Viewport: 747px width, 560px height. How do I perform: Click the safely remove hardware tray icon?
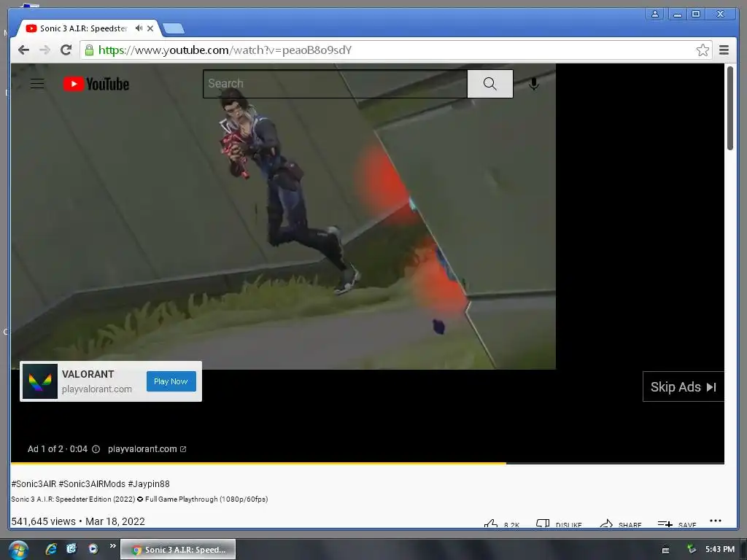coord(692,550)
